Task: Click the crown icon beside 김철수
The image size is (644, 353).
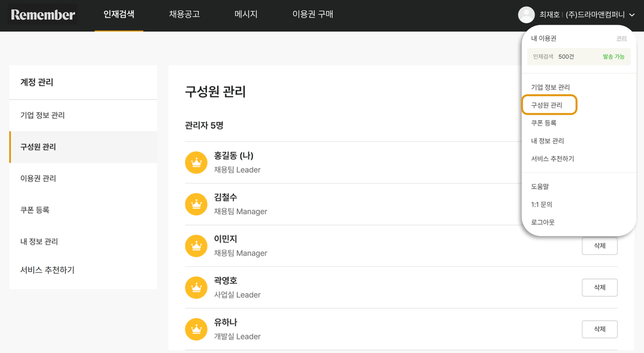Action: (x=196, y=204)
